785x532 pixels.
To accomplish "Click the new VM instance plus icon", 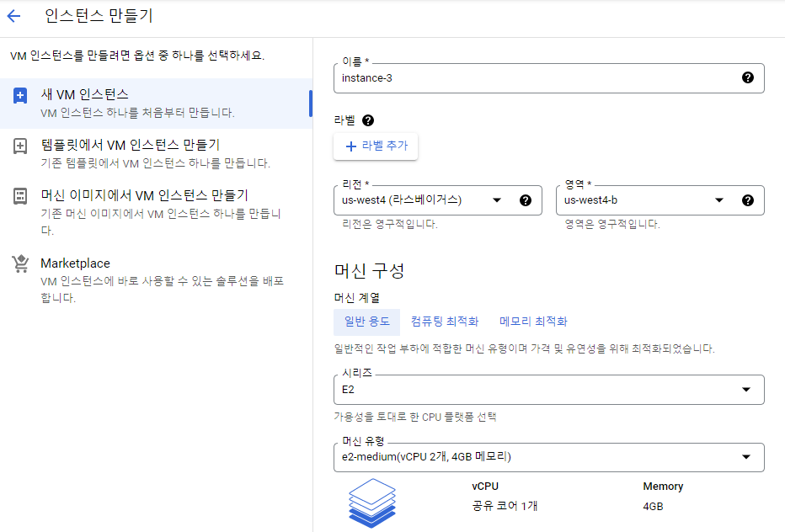I will tap(20, 95).
